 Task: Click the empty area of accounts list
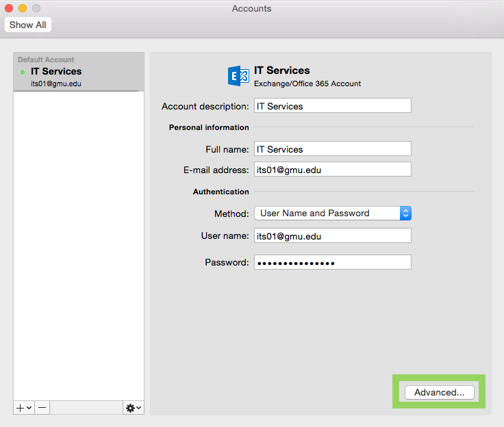click(x=78, y=240)
